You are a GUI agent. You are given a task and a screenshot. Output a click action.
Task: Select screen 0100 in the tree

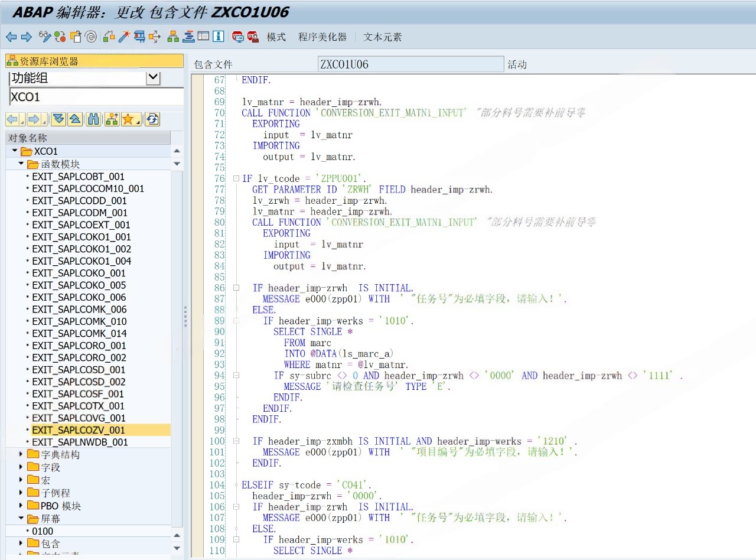43,531
